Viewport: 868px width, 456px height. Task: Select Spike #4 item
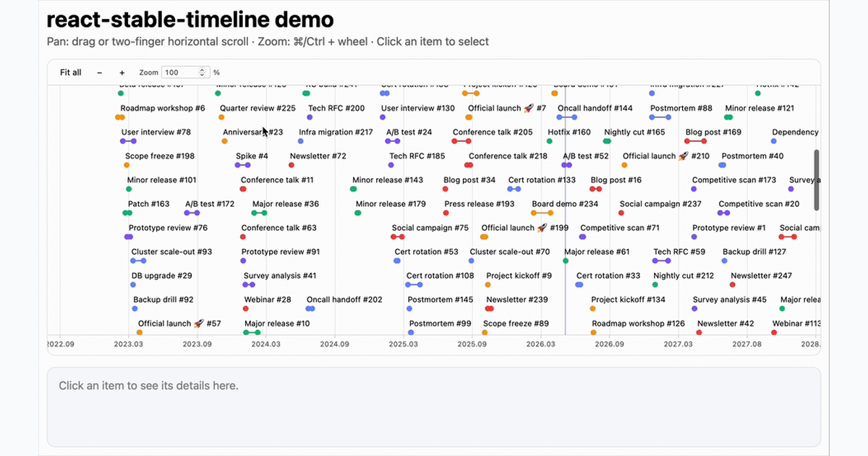click(x=252, y=156)
